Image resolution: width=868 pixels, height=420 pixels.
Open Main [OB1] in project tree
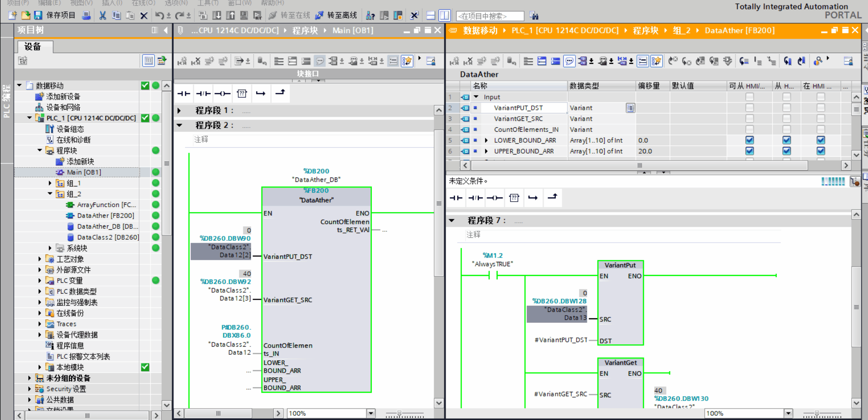point(84,172)
